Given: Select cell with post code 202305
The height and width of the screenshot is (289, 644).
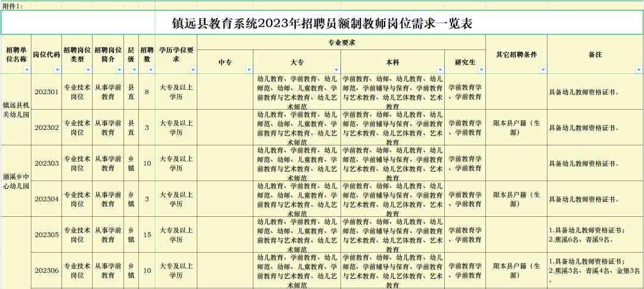Looking at the screenshot, I should point(47,235).
